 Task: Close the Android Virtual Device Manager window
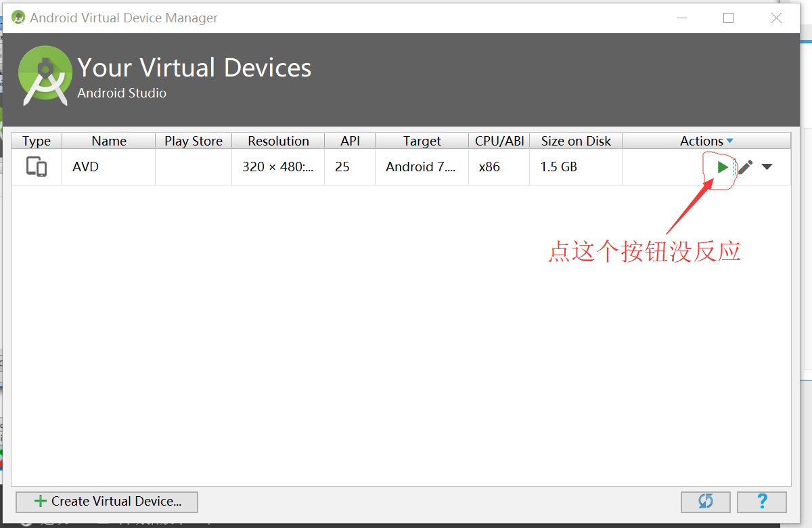776,18
